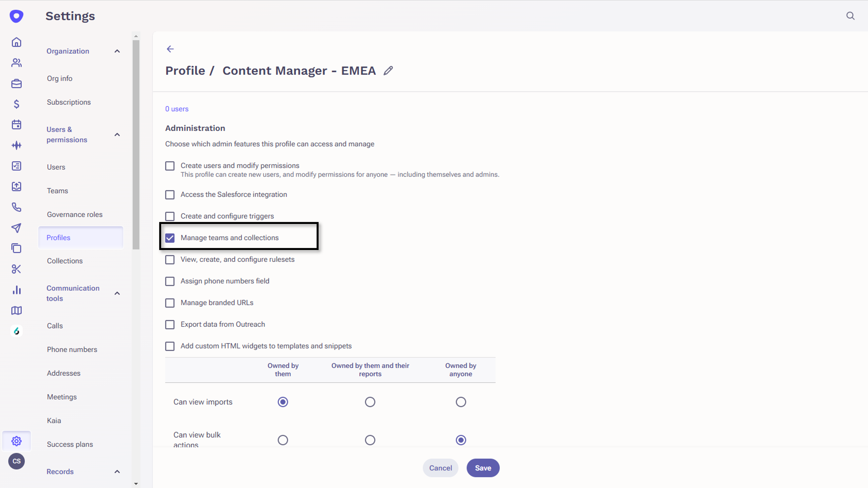Open the Send paper-plane icon in sidebar
The width and height of the screenshot is (868, 488).
click(17, 228)
